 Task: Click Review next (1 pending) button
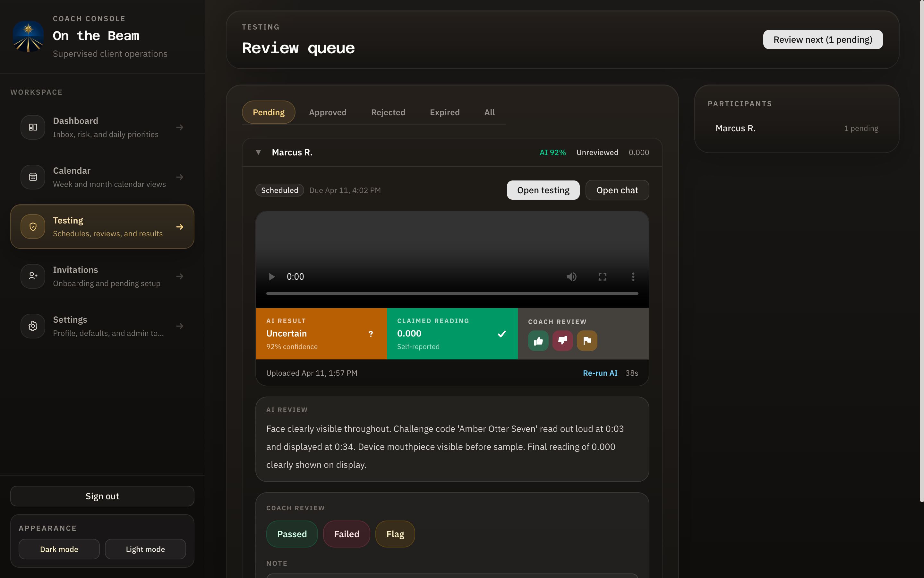823,39
